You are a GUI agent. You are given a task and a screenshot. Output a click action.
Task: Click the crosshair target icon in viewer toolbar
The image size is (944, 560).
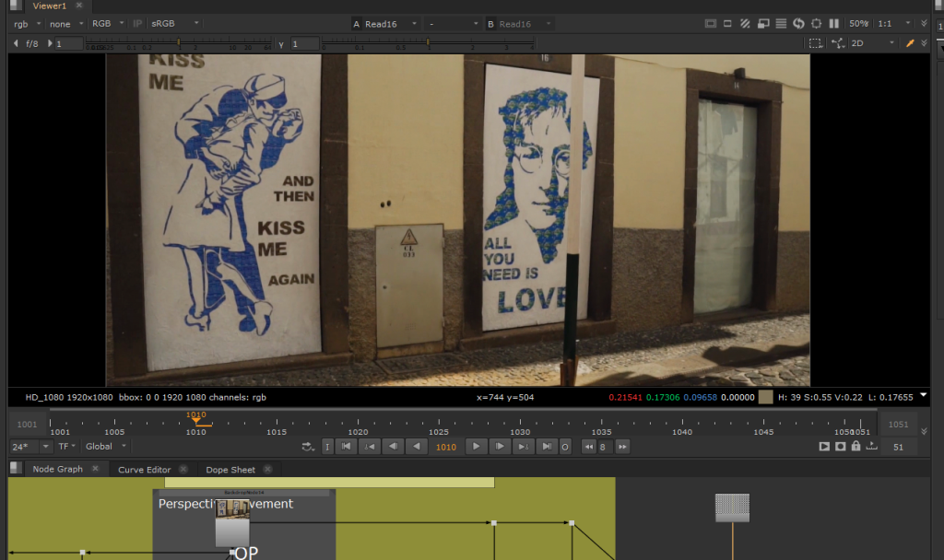(817, 23)
